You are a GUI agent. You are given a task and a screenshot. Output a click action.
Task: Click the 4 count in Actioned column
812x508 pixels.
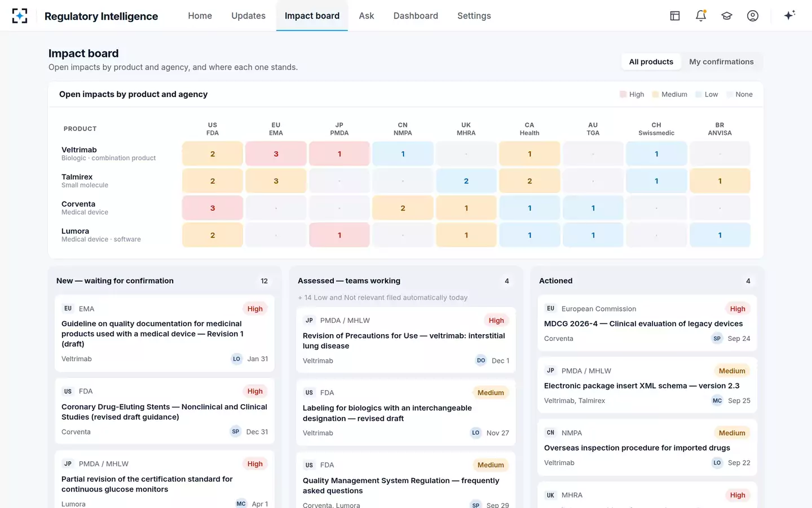click(748, 281)
